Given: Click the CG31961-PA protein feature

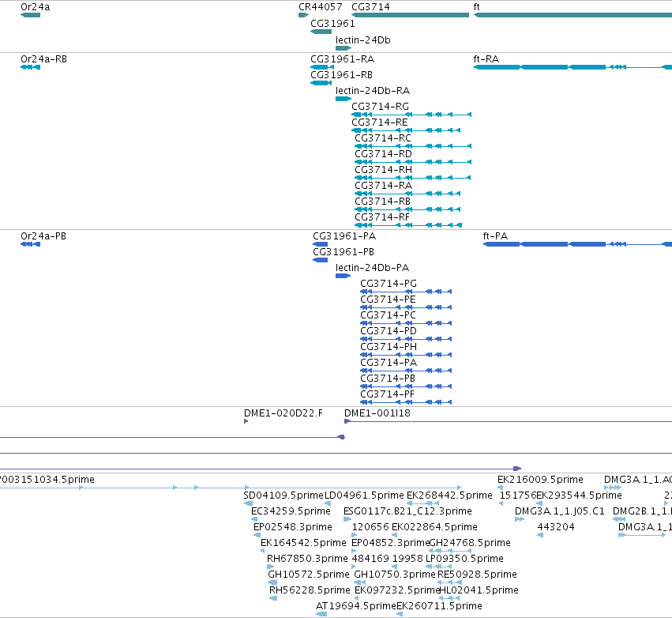Looking at the screenshot, I should pyautogui.click(x=320, y=244).
